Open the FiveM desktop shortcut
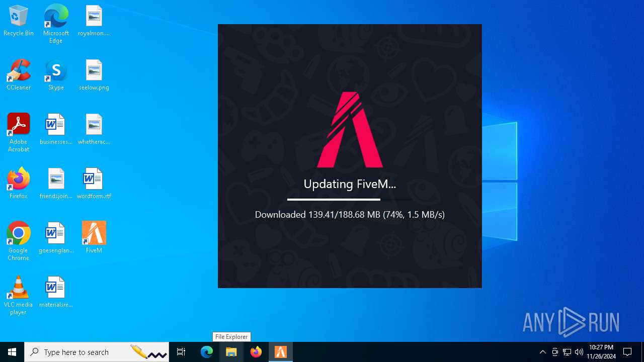The height and width of the screenshot is (362, 644). (x=94, y=238)
